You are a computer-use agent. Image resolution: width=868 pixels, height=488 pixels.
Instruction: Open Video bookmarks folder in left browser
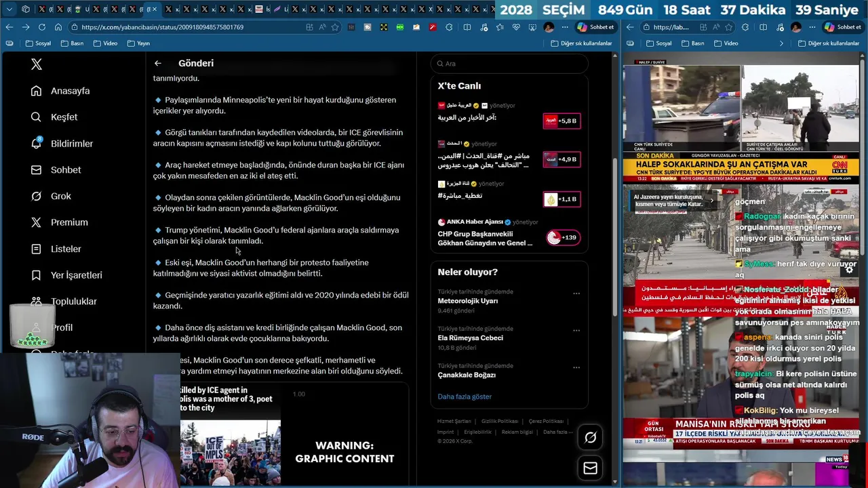click(105, 43)
